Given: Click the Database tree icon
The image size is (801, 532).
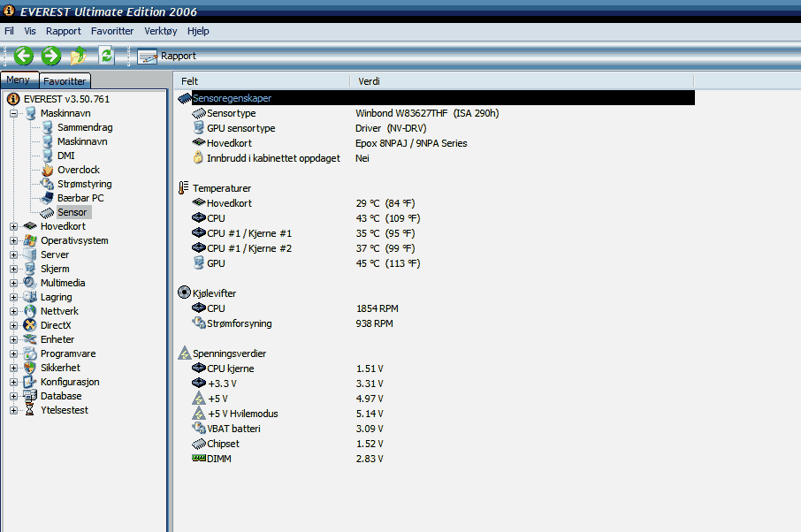Looking at the screenshot, I should (x=30, y=396).
